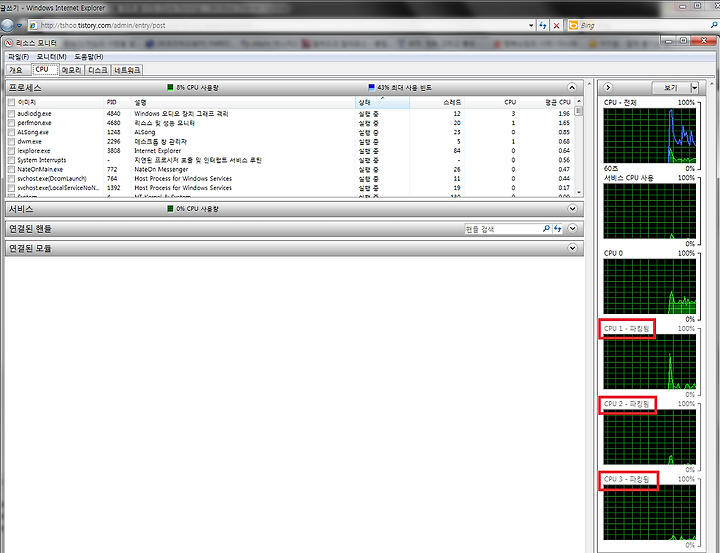
Task: Select the NateOn Messenger description text
Action: 161,169
